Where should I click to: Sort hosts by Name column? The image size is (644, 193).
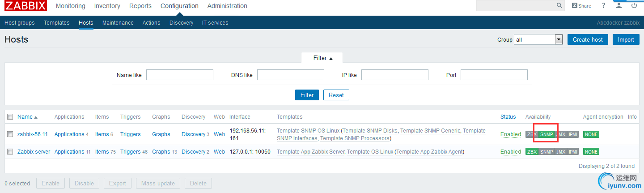point(27,117)
